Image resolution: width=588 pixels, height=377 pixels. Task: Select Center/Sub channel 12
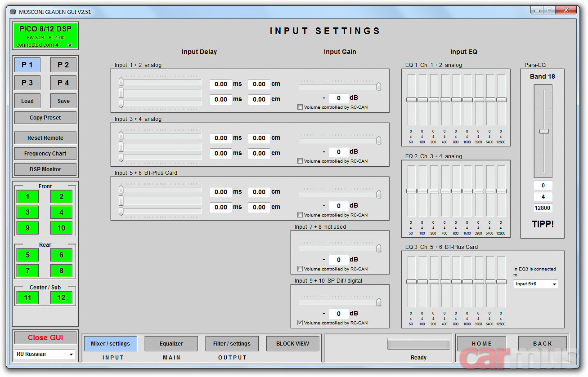coord(61,297)
